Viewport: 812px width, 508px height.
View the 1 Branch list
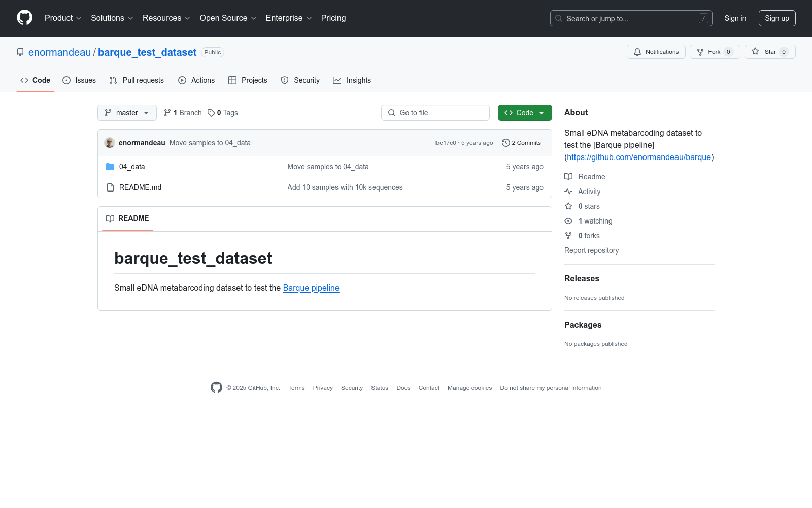pyautogui.click(x=183, y=113)
